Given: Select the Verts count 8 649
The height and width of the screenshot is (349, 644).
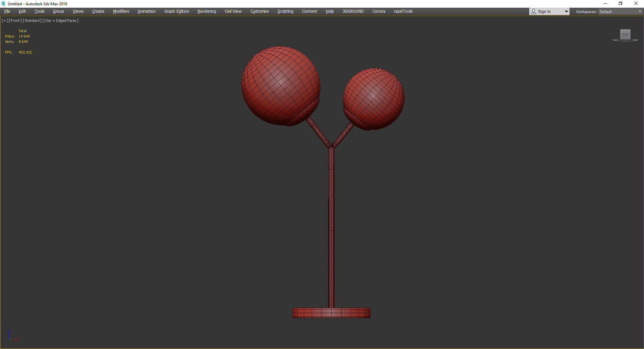Looking at the screenshot, I should pos(23,42).
